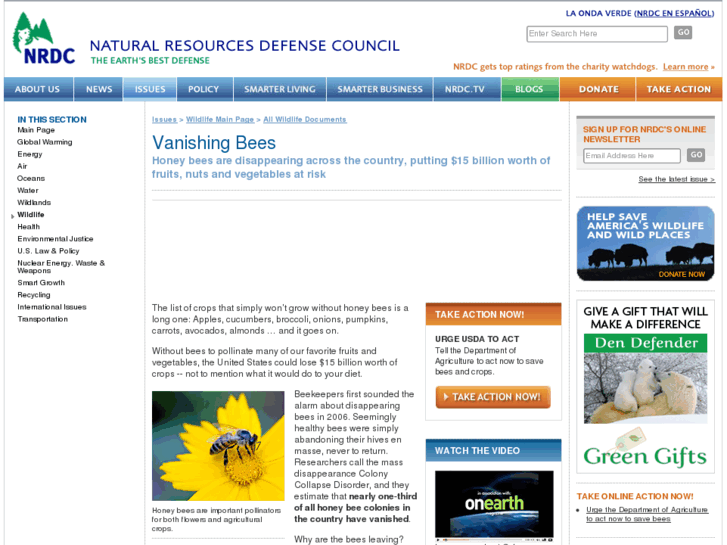This screenshot has width=727, height=545.
Task: Open the Policy nav tab
Action: pos(203,89)
